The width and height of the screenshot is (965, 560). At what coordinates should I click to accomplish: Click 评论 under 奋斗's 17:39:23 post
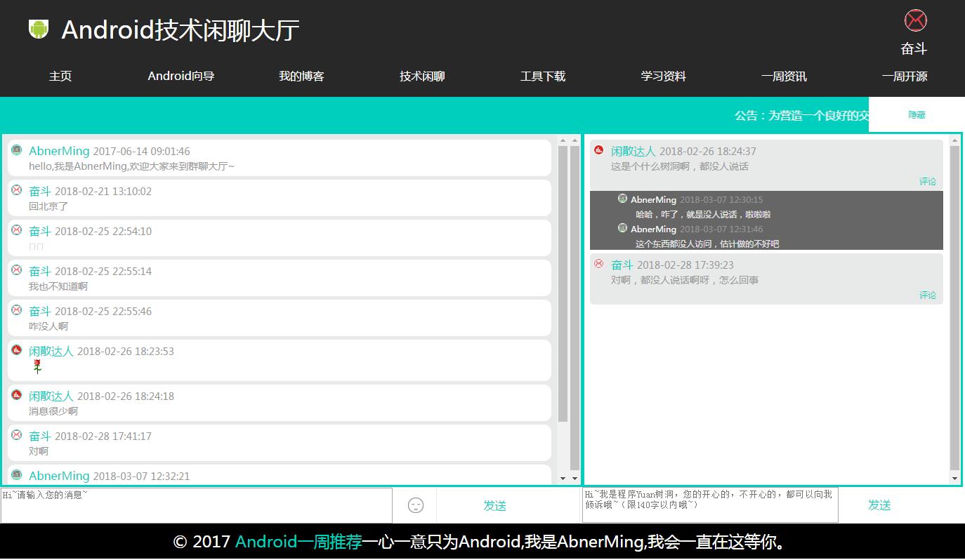pos(928,295)
